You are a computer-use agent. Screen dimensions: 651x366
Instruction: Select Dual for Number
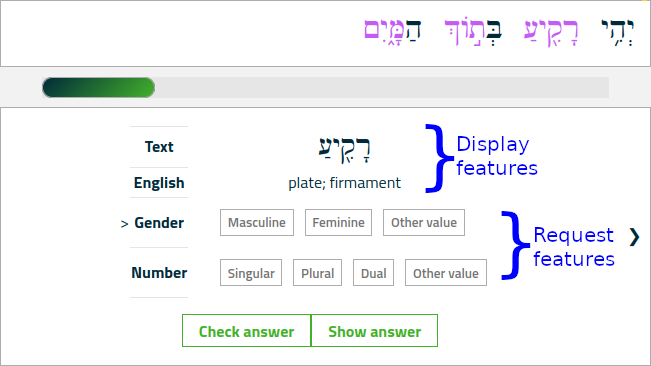[373, 273]
